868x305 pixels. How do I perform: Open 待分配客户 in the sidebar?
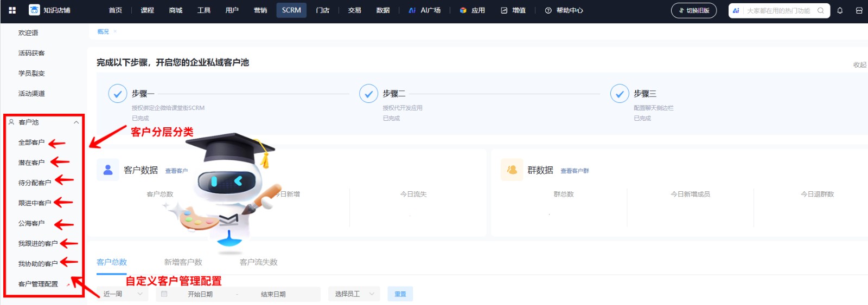click(x=35, y=183)
